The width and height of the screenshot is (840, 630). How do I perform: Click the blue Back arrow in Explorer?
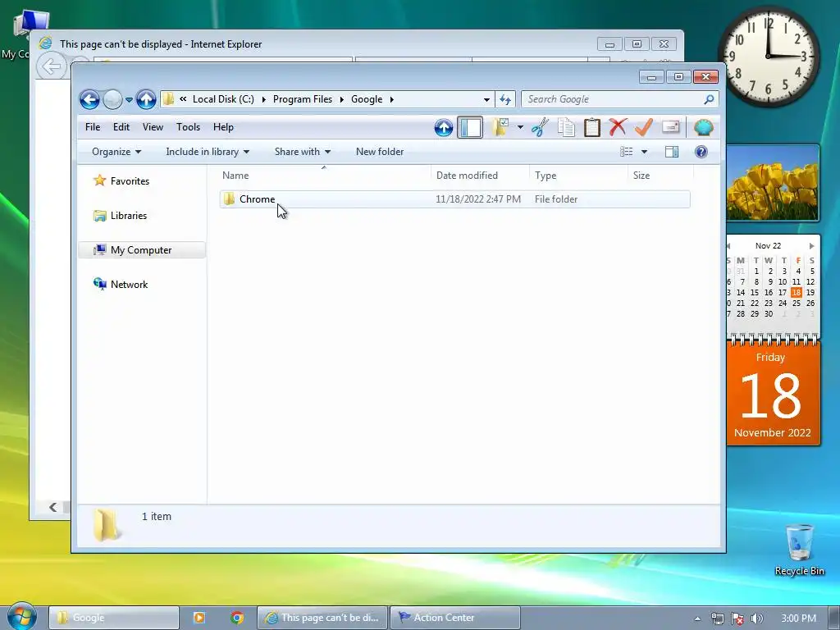[89, 99]
